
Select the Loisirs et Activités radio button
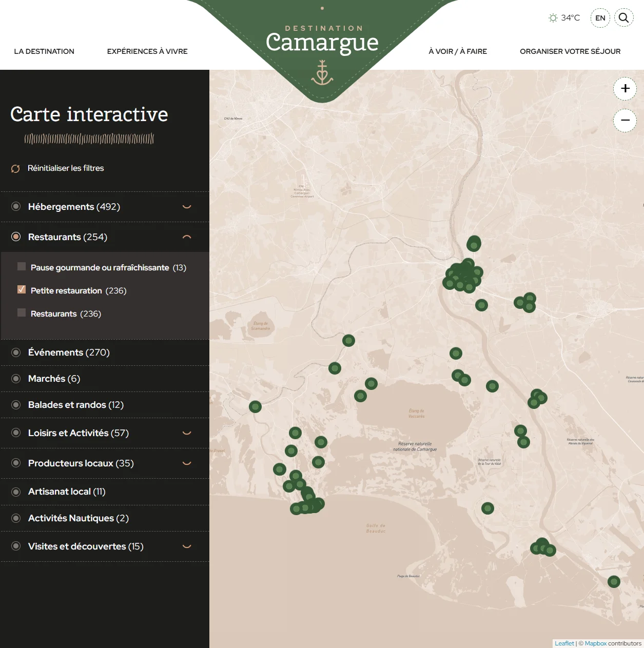(x=16, y=433)
